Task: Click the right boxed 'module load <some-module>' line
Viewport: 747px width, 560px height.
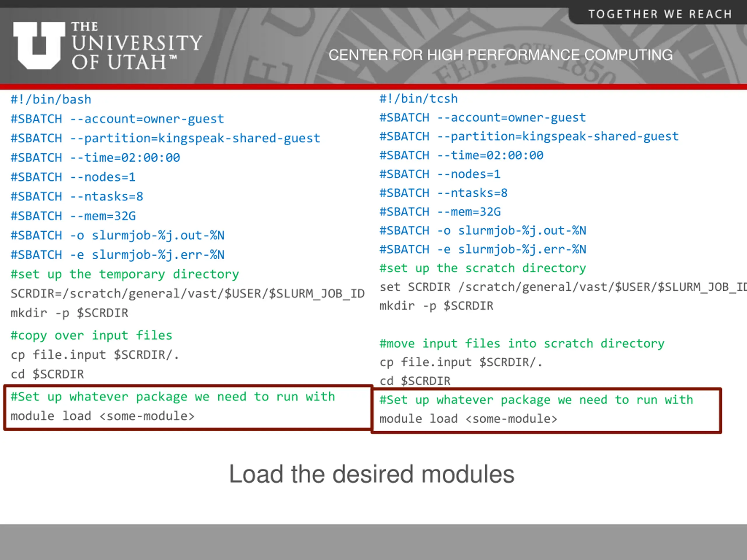Action: [468, 419]
